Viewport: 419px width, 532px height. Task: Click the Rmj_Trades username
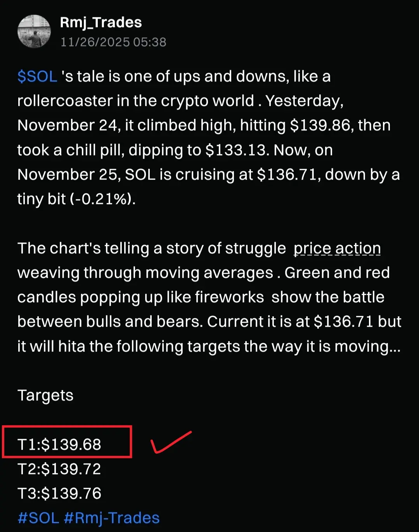pyautogui.click(x=101, y=23)
